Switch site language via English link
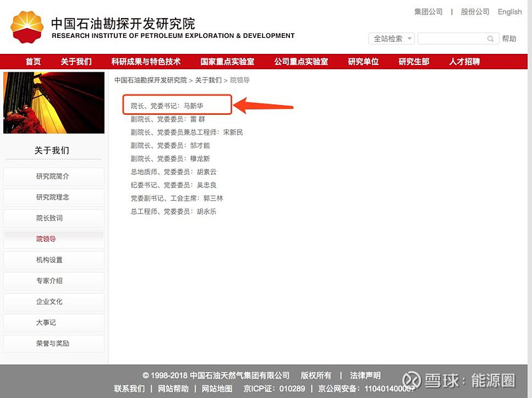The image size is (532, 398). [509, 11]
